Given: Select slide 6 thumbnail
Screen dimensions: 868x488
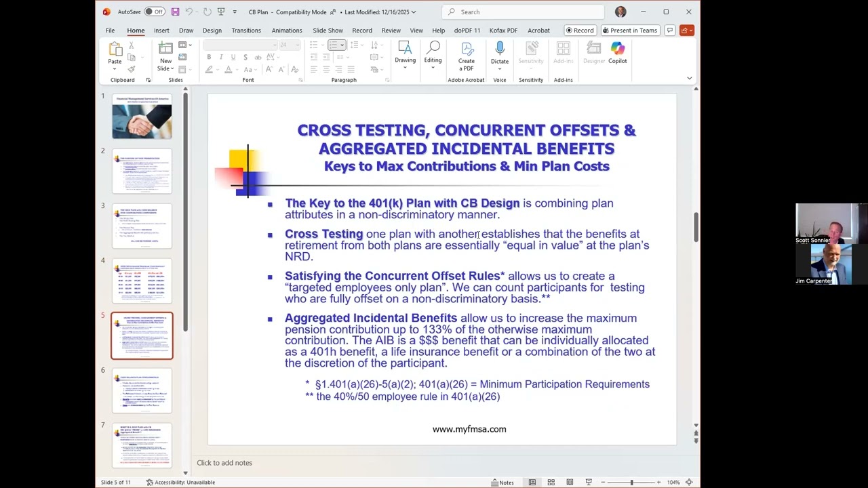Looking at the screenshot, I should [x=142, y=391].
